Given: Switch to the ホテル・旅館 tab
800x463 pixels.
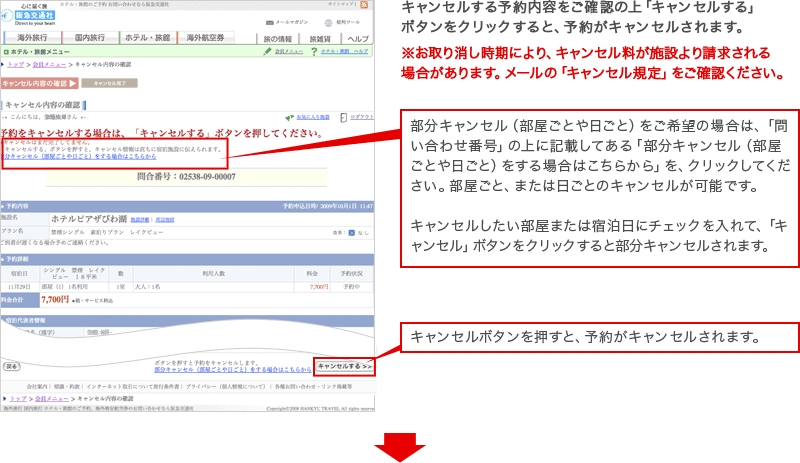Looking at the screenshot, I should click(147, 37).
